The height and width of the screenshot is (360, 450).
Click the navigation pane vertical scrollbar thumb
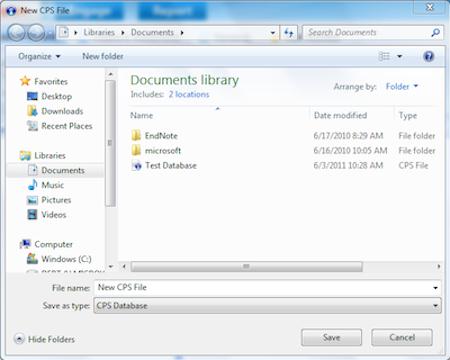point(110,143)
